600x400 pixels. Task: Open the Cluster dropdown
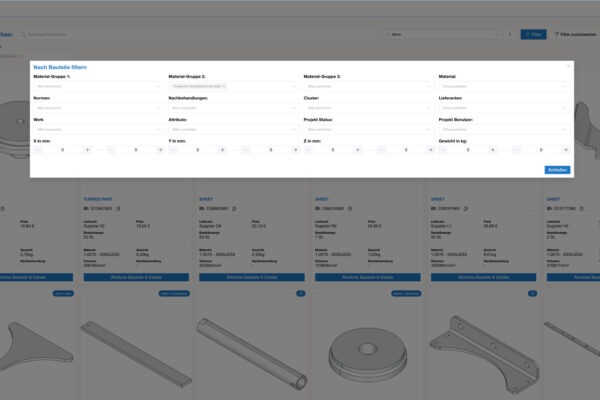click(x=368, y=108)
